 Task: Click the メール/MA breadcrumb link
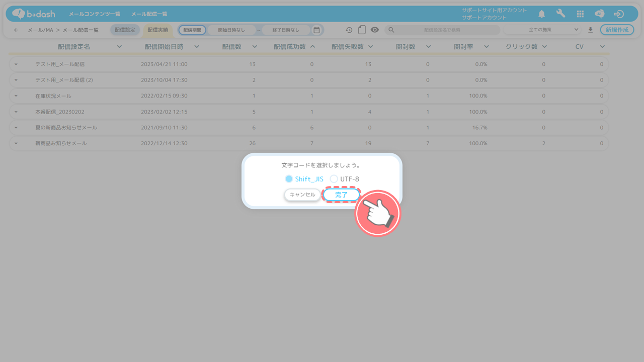pos(40,30)
